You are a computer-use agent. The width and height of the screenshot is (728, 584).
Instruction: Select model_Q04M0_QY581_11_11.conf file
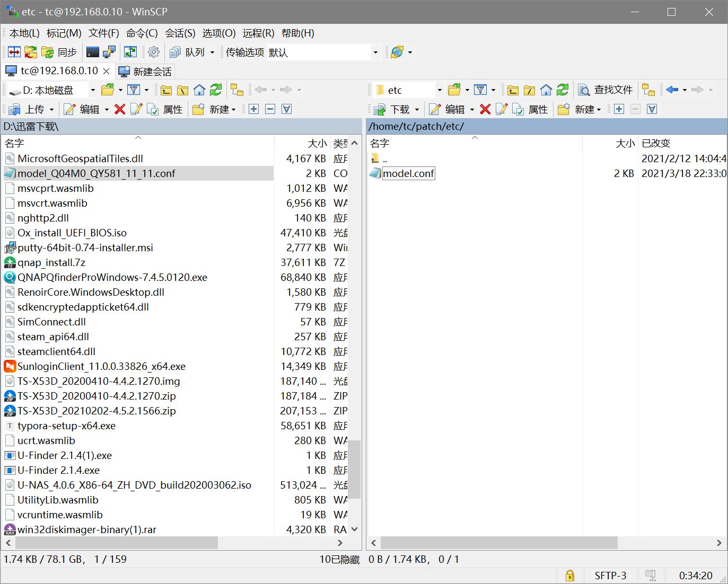pos(138,173)
